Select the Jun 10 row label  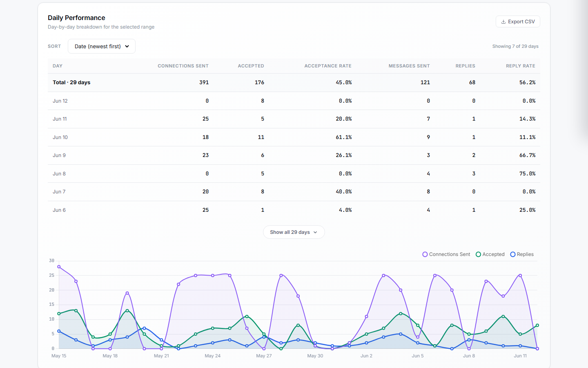click(60, 137)
